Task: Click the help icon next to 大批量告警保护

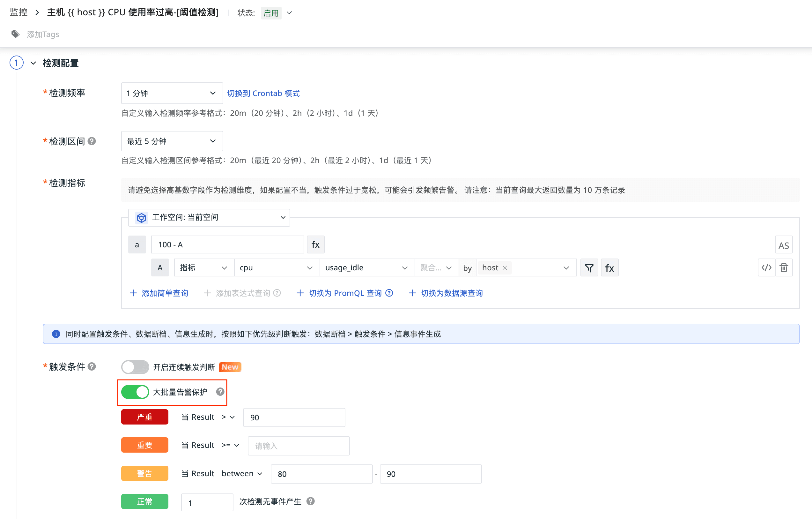Action: [220, 391]
